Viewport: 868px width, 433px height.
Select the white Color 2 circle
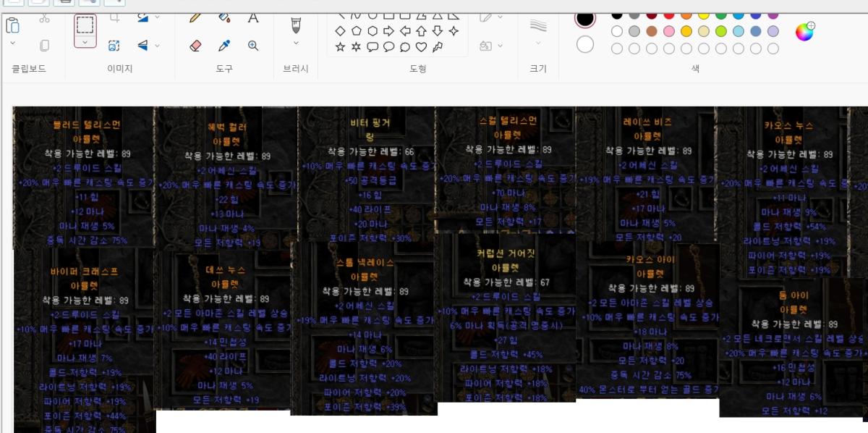[585, 45]
